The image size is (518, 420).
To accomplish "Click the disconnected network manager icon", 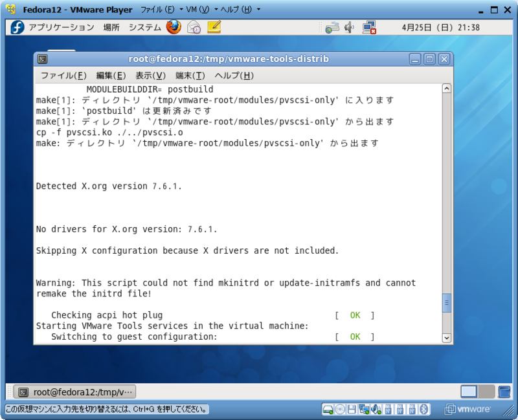I will [369, 27].
